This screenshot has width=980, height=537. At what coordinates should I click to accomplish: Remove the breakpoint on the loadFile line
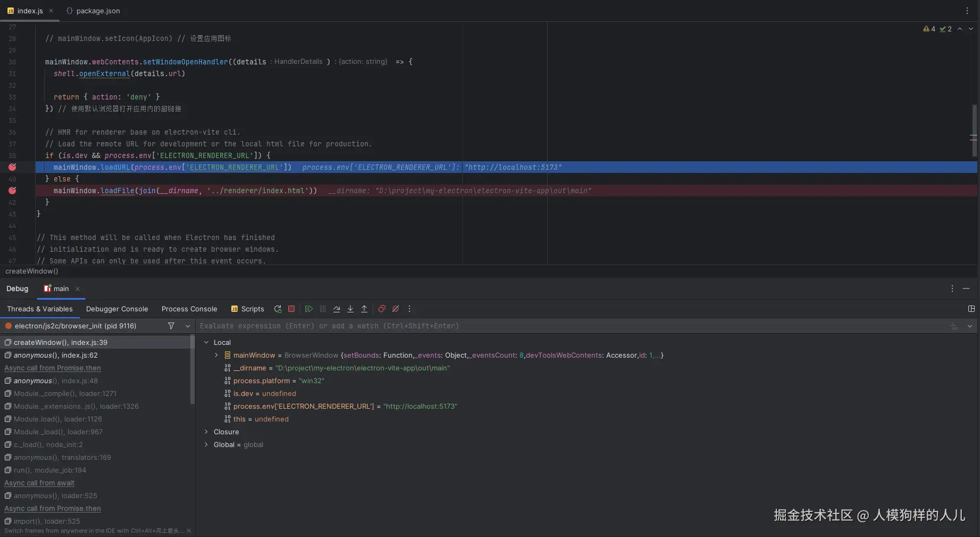click(12, 191)
